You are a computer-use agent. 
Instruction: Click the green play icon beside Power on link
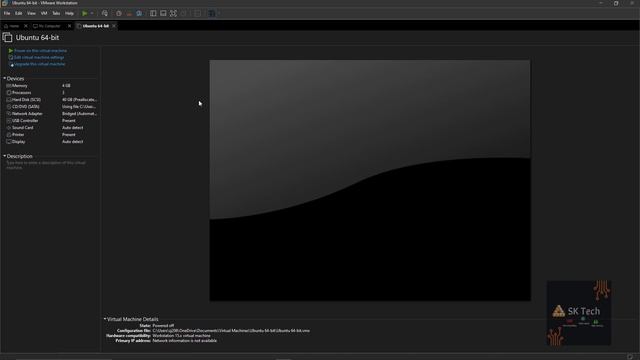(x=11, y=51)
